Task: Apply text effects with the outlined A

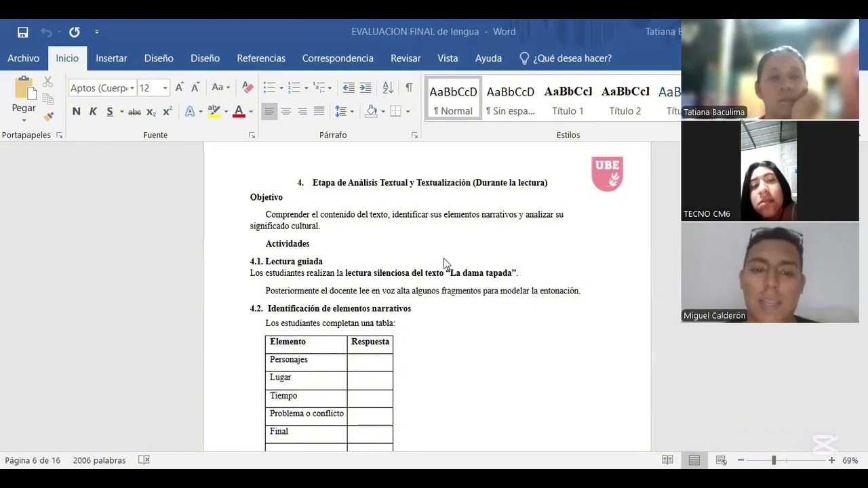Action: pos(190,112)
